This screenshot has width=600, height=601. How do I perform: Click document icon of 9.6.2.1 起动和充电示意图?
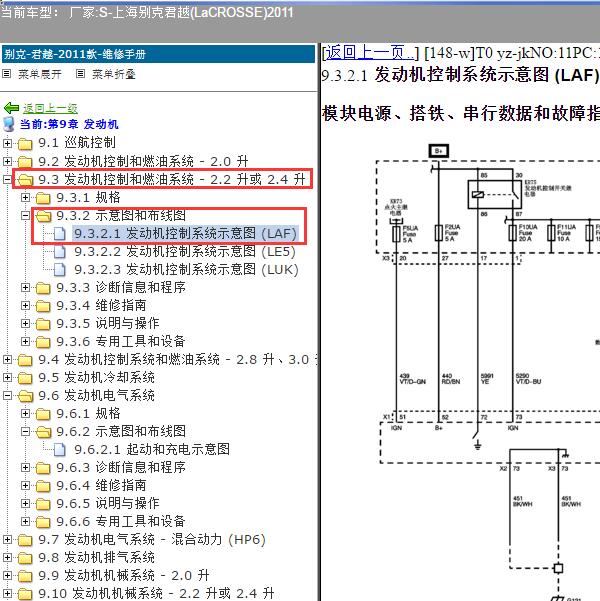tap(59, 450)
